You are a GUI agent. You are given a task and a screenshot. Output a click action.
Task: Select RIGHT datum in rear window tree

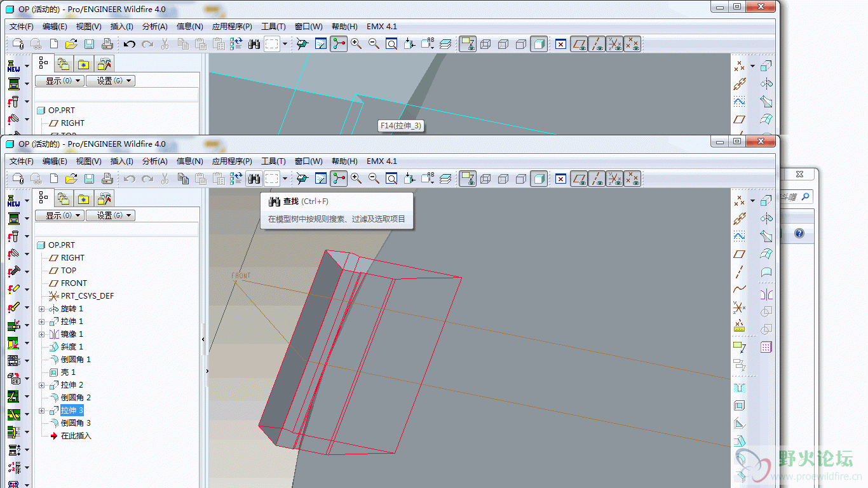(x=72, y=123)
